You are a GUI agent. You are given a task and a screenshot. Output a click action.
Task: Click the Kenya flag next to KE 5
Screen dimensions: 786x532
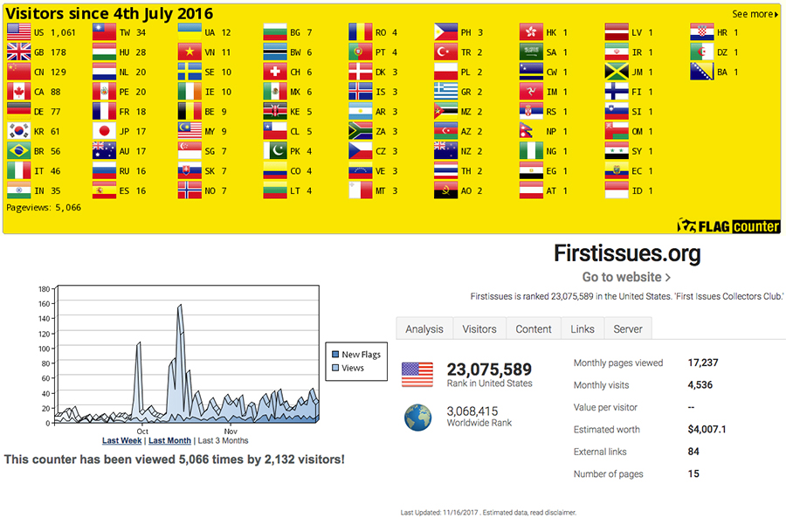click(275, 111)
